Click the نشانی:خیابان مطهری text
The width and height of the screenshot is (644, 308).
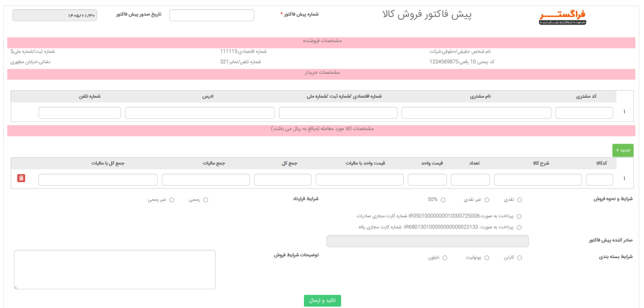click(x=31, y=62)
